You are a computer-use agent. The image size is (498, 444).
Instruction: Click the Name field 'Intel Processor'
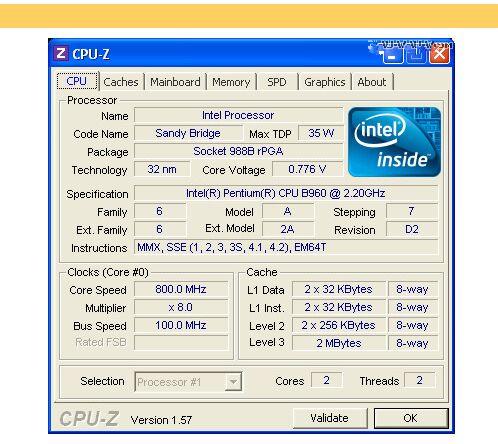pyautogui.click(x=238, y=115)
